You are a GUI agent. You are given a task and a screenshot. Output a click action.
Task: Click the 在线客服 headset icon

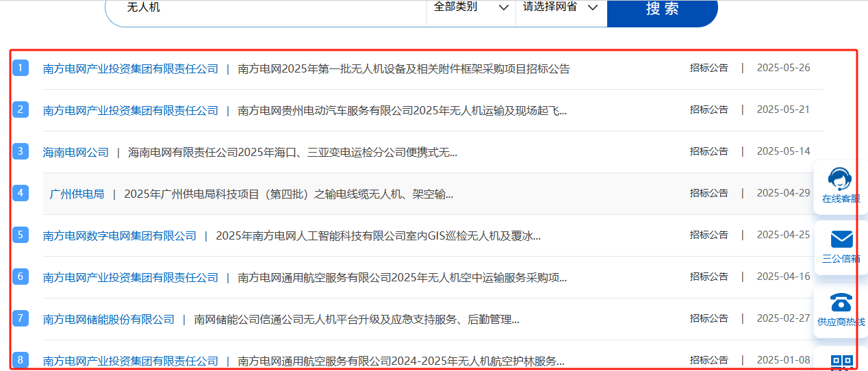[840, 178]
